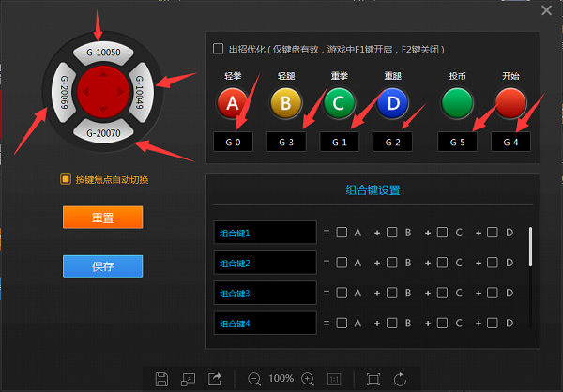
Task: Click the combo key list scrollbar
Action: click(x=531, y=245)
